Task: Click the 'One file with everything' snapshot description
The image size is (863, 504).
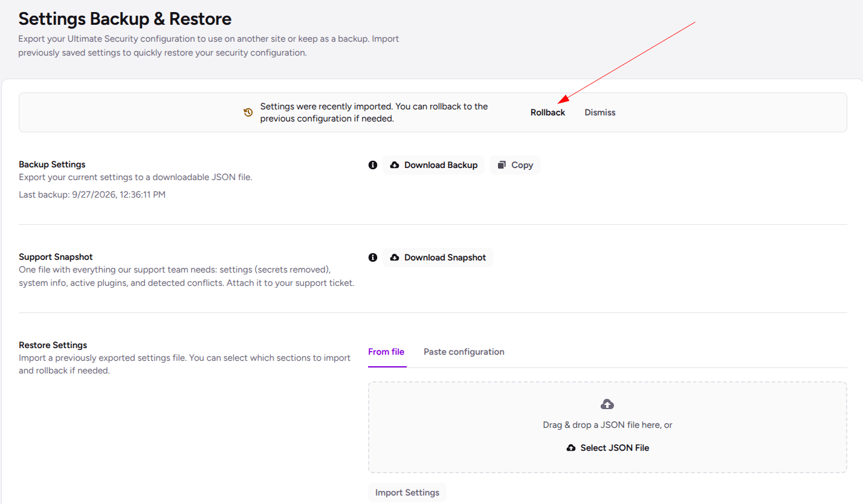Action: pyautogui.click(x=186, y=276)
